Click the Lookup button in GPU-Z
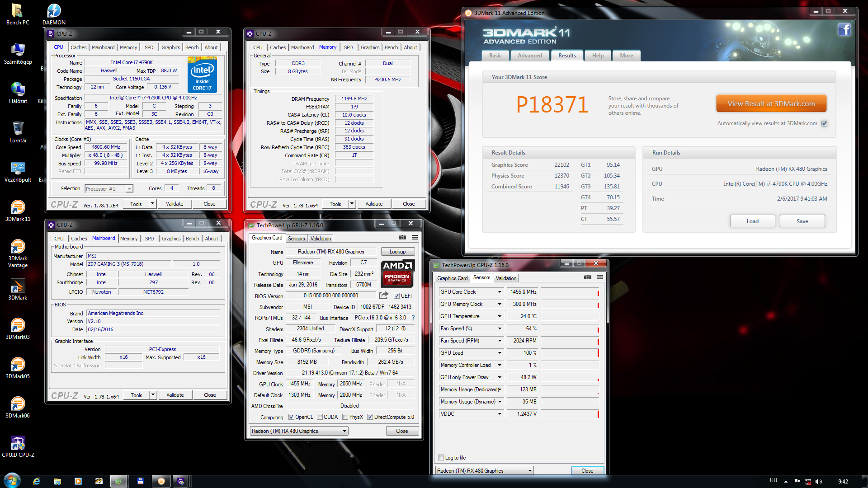The height and width of the screenshot is (488, 868). [x=398, y=252]
